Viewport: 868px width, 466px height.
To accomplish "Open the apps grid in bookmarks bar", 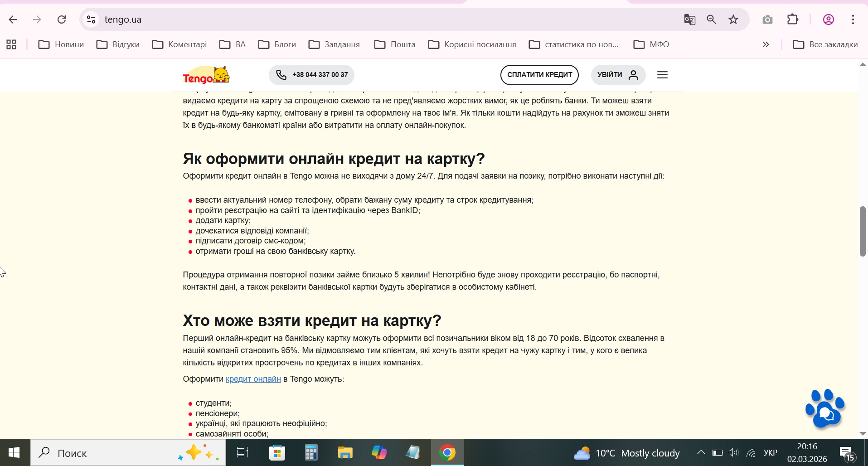I will click(11, 44).
